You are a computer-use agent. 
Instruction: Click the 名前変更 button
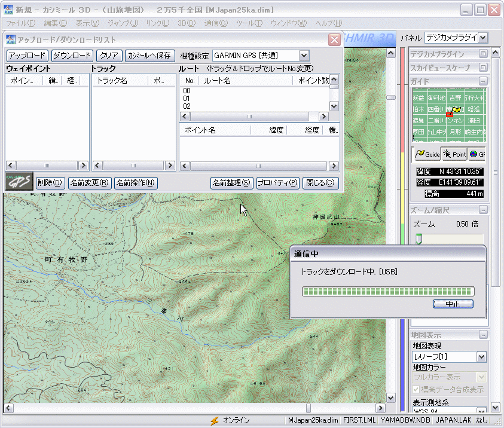point(90,183)
